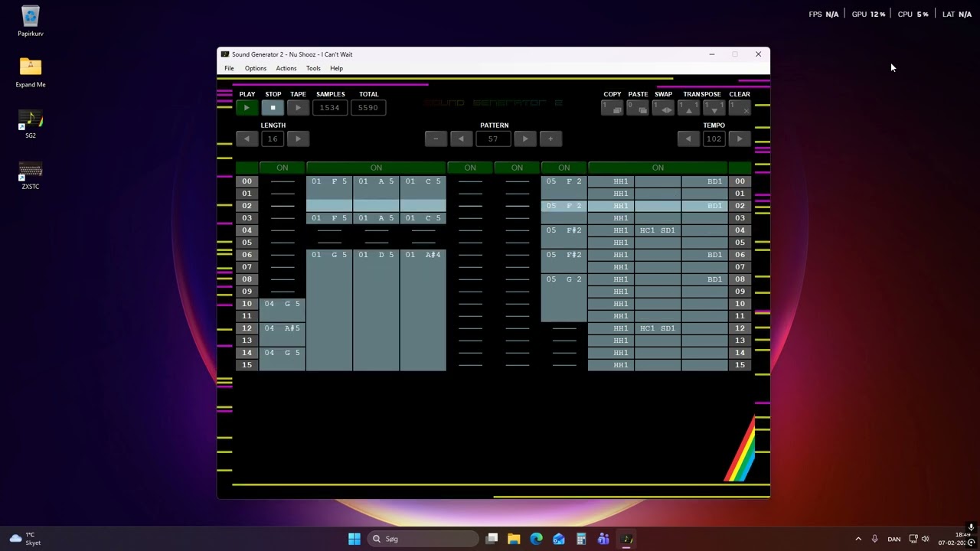This screenshot has width=980, height=551.
Task: Open File Explorer from the taskbar
Action: click(x=514, y=539)
